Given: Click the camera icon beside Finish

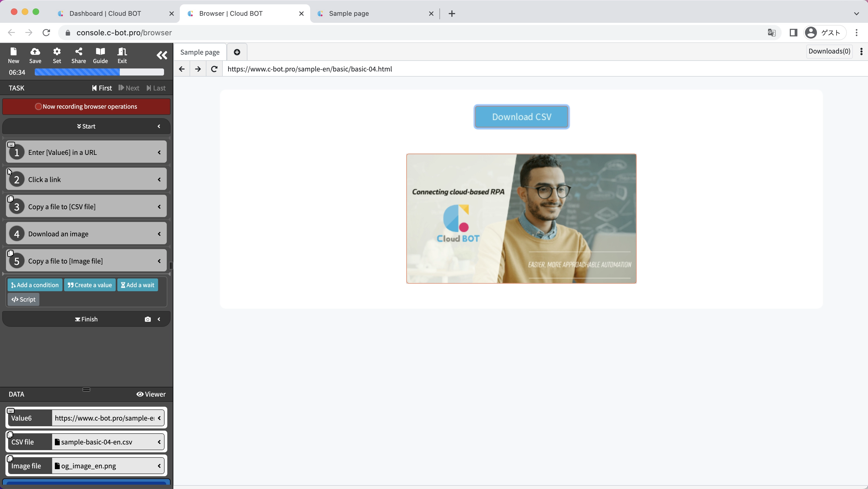Looking at the screenshot, I should 147,319.
